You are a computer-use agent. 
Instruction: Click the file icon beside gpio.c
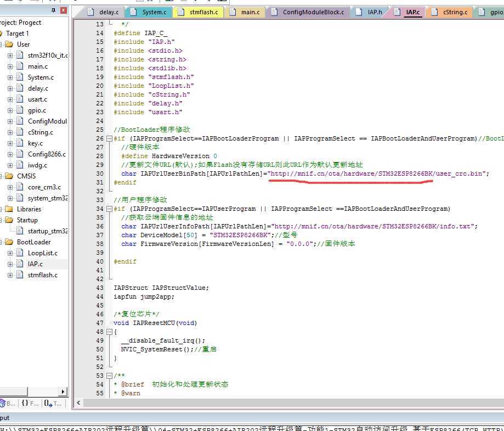coord(20,110)
